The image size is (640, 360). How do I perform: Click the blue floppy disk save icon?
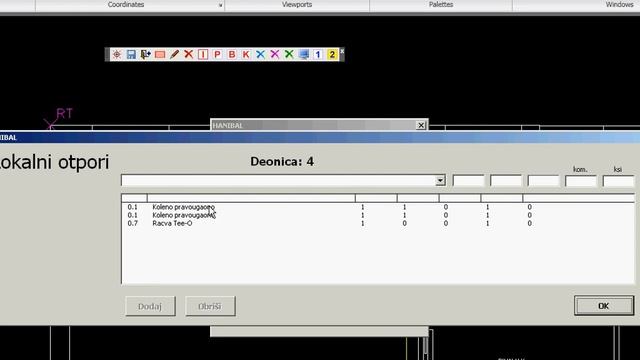click(x=131, y=54)
